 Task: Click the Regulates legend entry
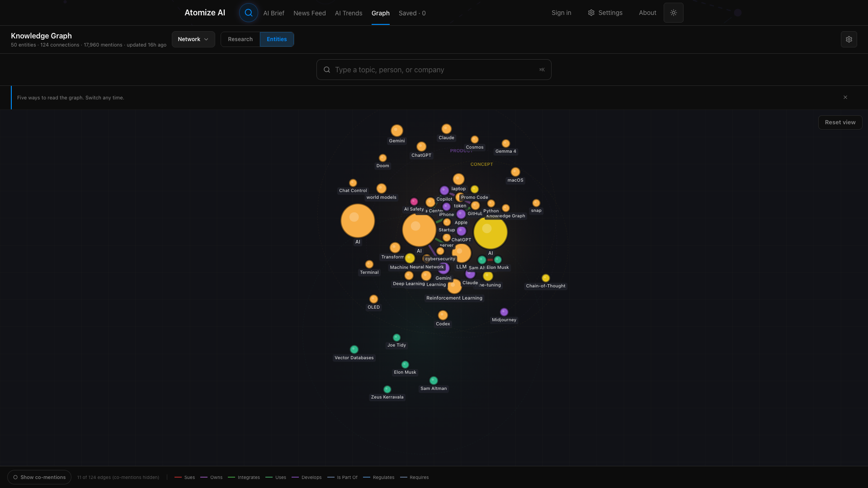tap(379, 477)
